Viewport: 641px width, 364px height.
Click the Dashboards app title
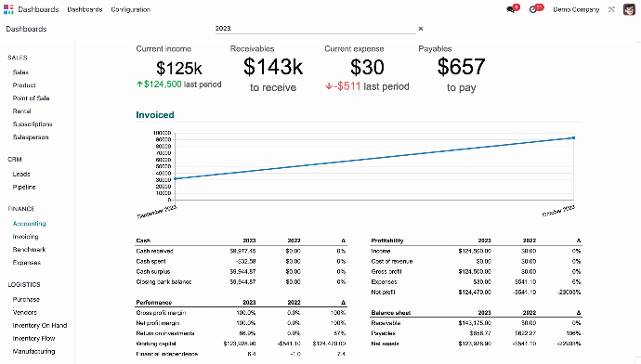tap(38, 9)
